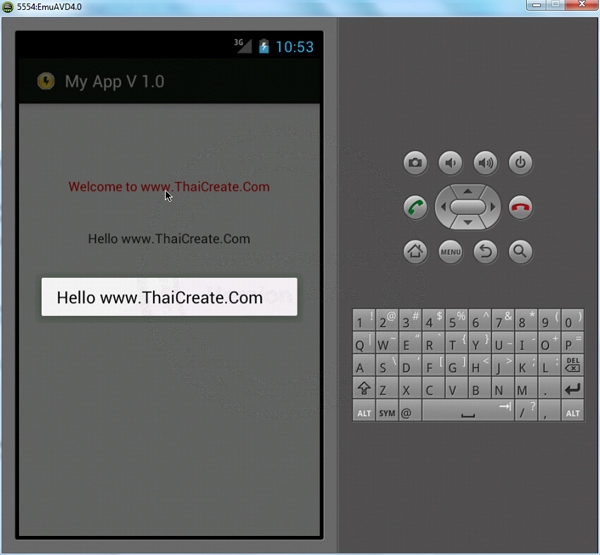Close the 5554:EmuAVD4.0 window

pos(582,5)
